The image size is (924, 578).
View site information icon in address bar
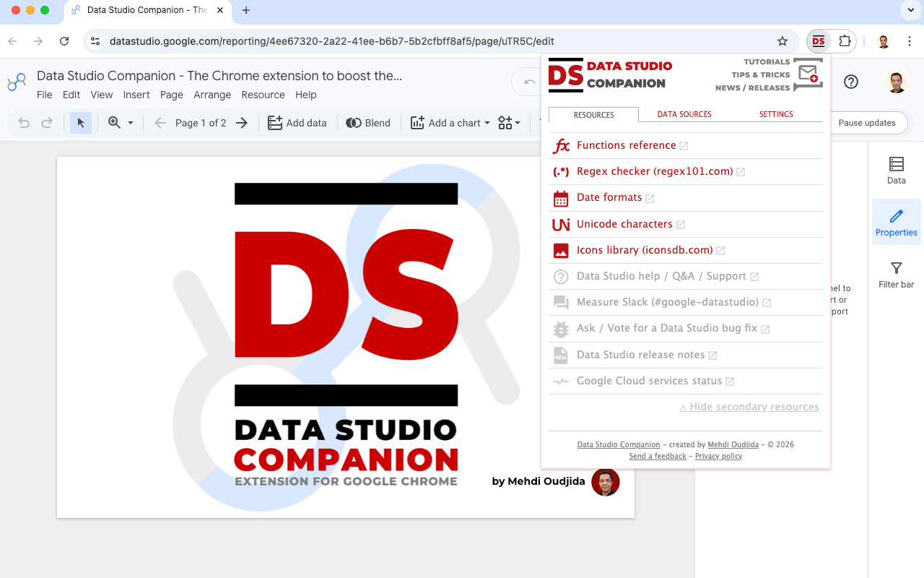click(x=95, y=41)
